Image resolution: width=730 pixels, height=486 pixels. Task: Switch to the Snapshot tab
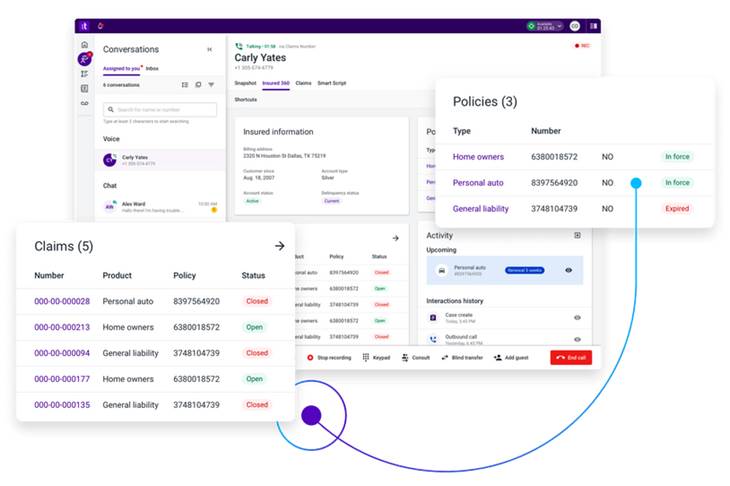(x=245, y=84)
